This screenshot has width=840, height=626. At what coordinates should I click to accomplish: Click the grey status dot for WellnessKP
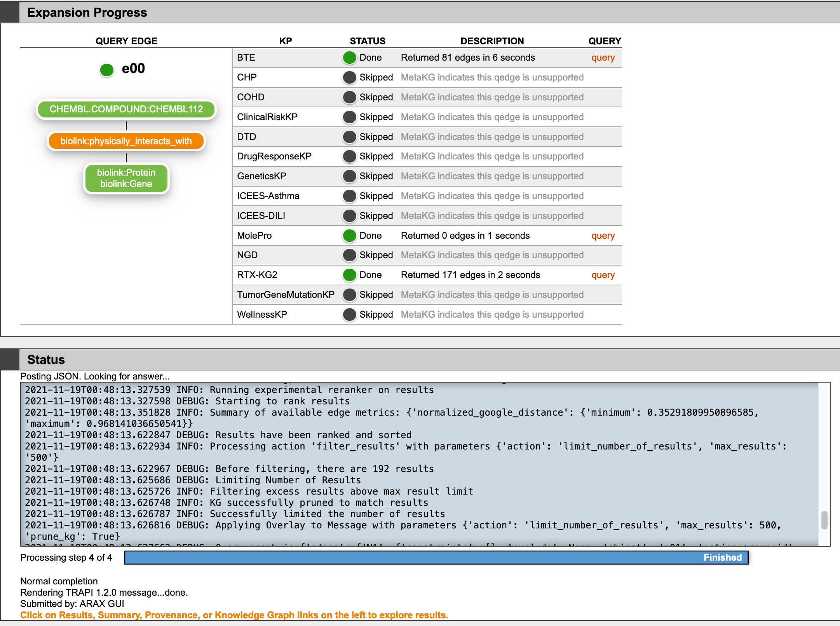pos(350,315)
